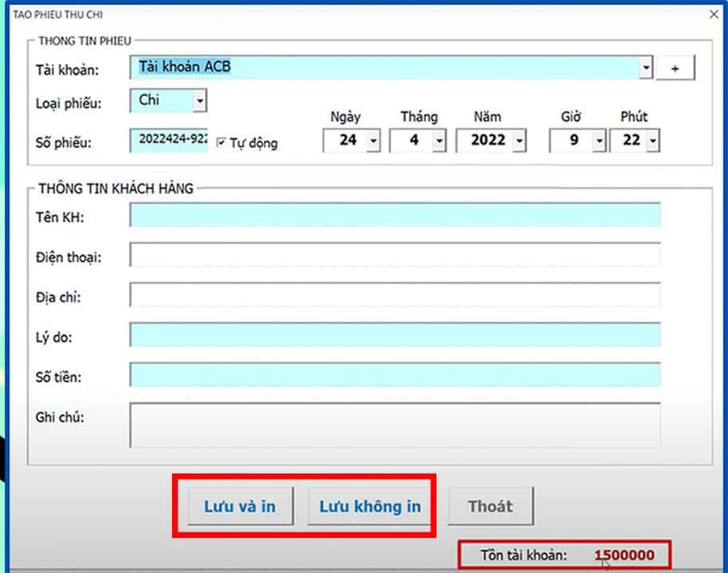Click the Thoát exit button
728x573 pixels.
(x=491, y=506)
